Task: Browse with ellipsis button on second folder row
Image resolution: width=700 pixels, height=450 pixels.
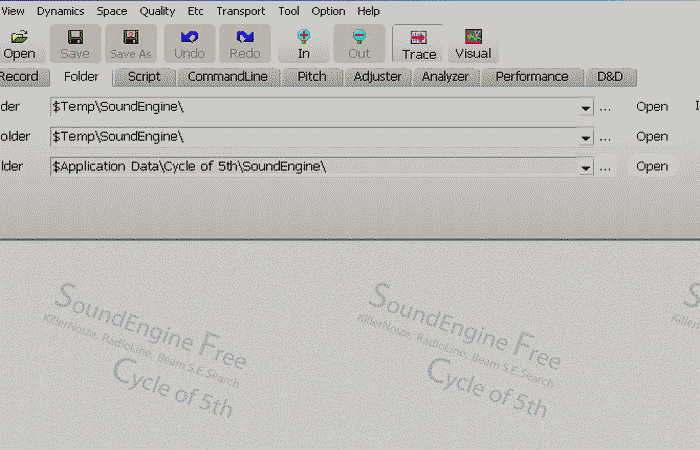Action: 605,137
